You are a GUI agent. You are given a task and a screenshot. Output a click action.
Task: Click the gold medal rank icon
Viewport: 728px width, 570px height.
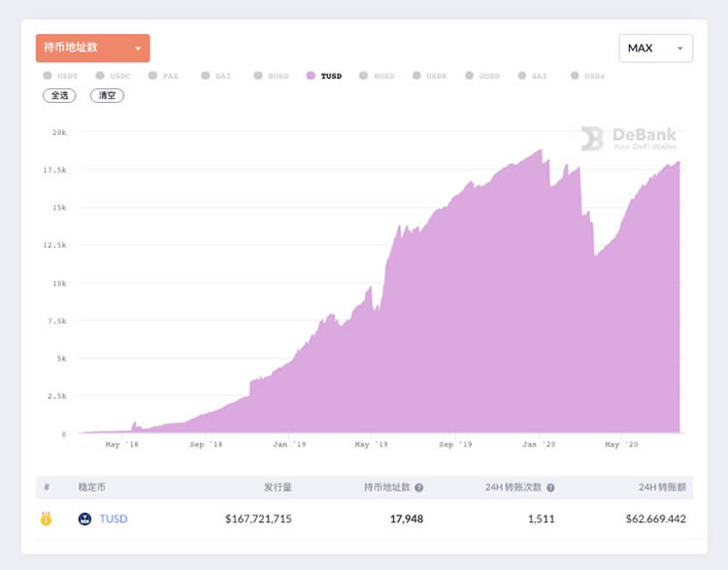(46, 519)
